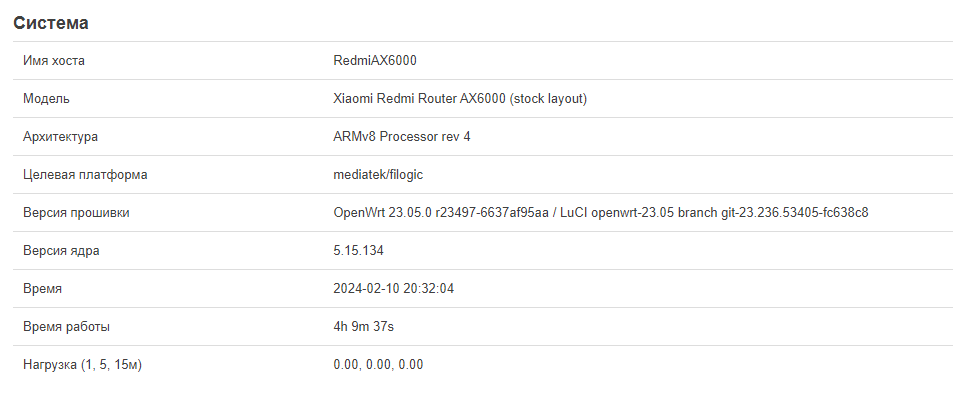The width and height of the screenshot is (968, 396).
Task: Select the mediatek/filogic platform value
Action: click(378, 175)
